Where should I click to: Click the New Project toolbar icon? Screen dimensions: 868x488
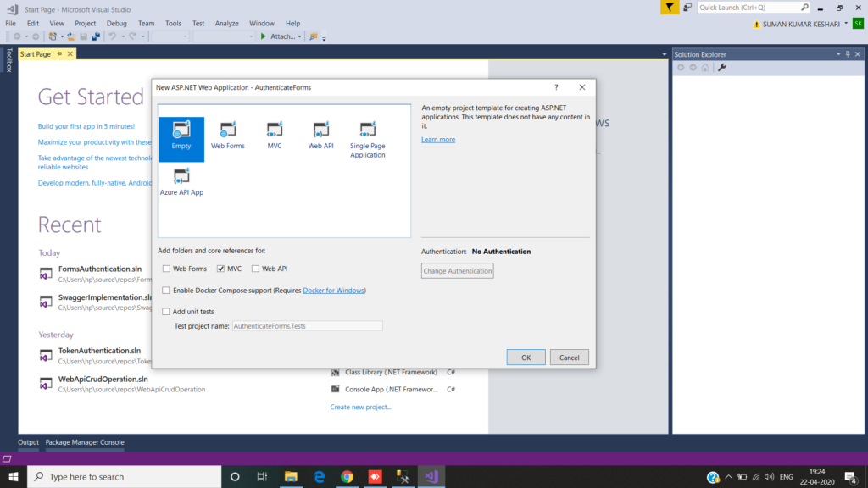coord(53,36)
